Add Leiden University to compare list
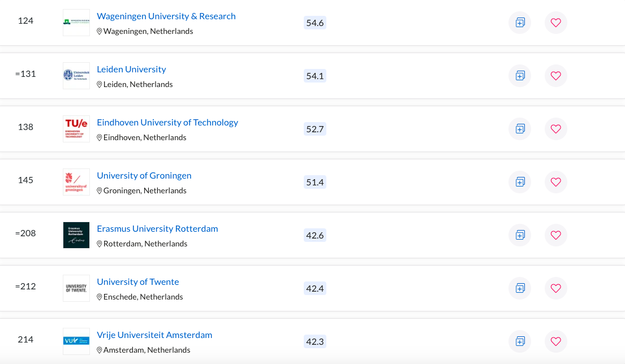Viewport: 625px width, 364px height. (x=520, y=76)
